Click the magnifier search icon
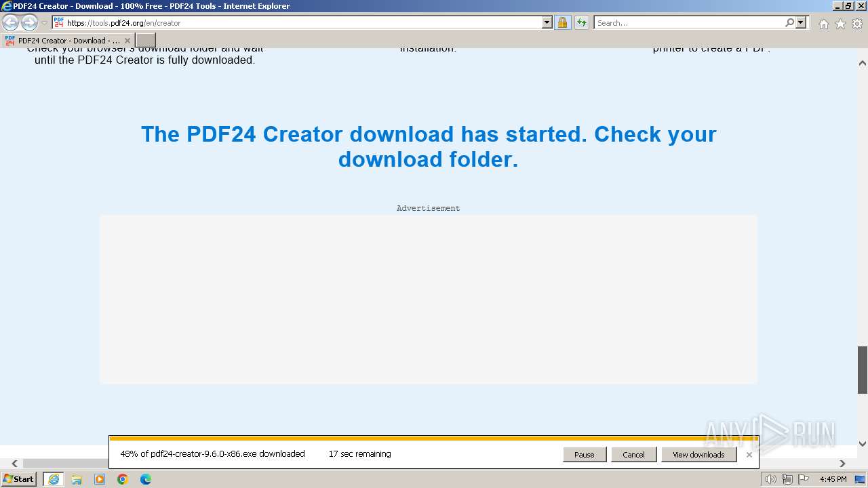Screen dimensions: 868x488 (x=789, y=22)
